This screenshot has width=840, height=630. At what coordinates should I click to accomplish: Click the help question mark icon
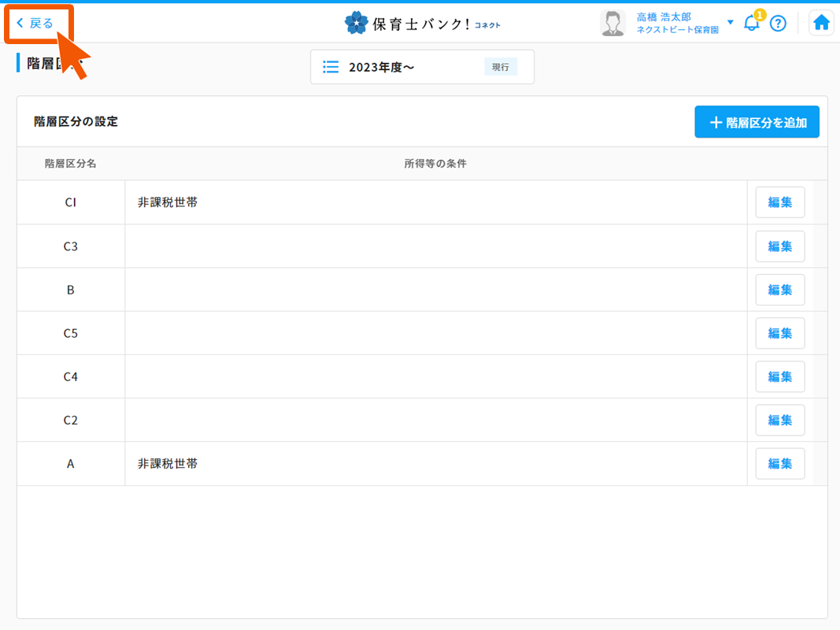[x=778, y=23]
